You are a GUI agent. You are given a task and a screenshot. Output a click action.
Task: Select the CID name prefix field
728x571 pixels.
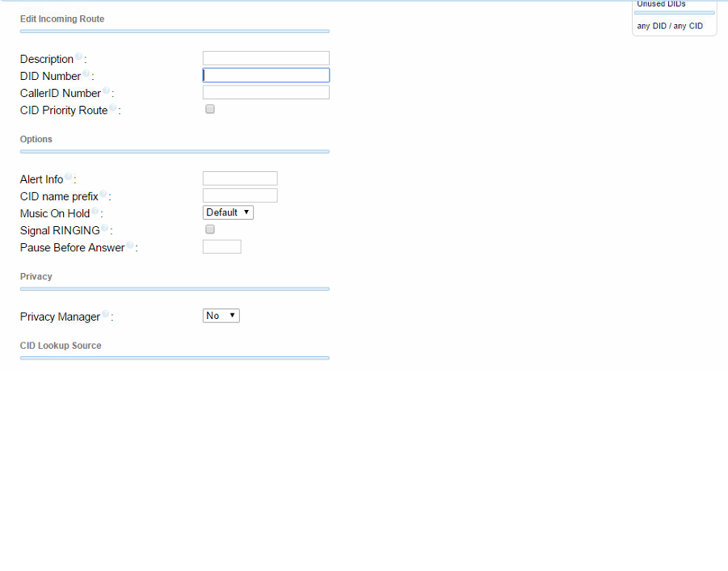[240, 195]
